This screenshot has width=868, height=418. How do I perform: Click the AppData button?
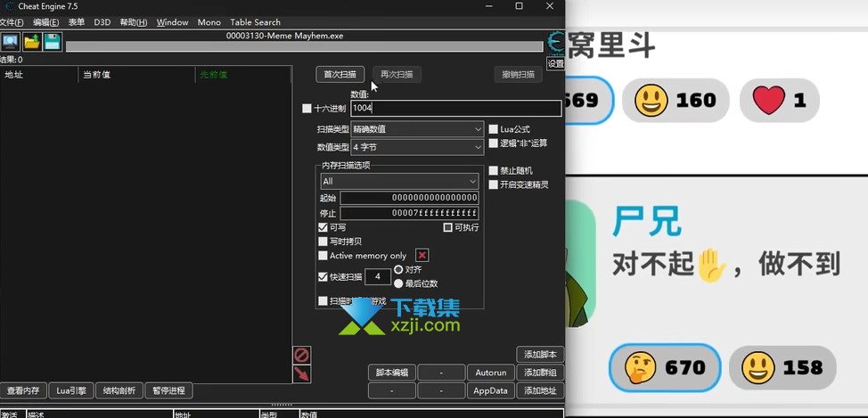click(490, 390)
